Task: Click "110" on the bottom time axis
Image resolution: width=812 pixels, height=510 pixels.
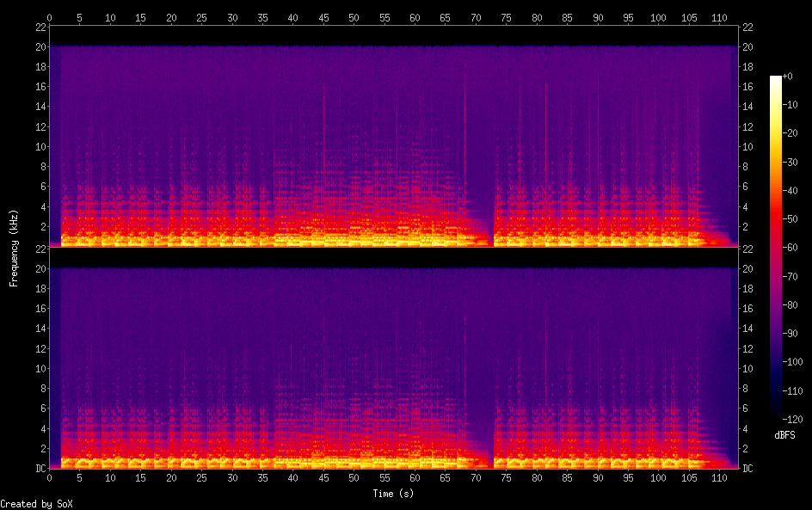Action: click(719, 478)
